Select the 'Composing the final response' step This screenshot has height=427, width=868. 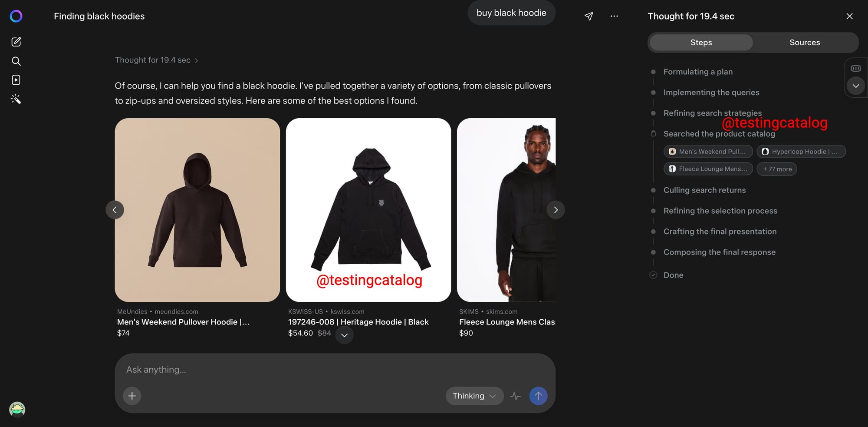click(720, 252)
